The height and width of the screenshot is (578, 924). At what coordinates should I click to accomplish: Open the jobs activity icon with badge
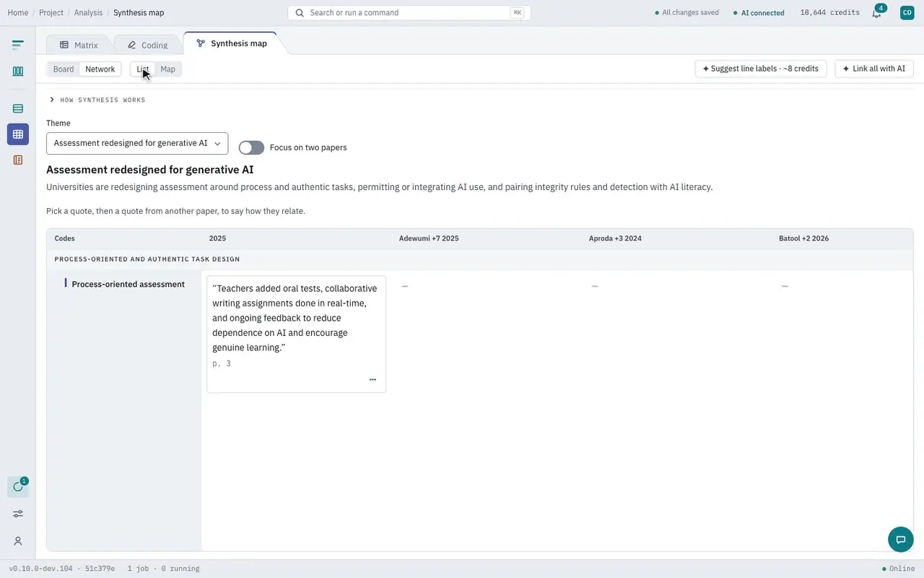click(18, 486)
